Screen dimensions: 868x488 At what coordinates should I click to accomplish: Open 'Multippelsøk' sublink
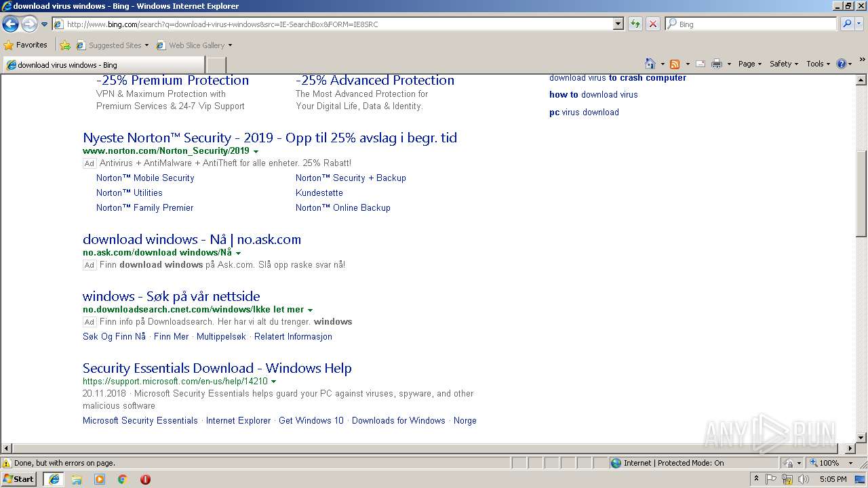click(221, 336)
